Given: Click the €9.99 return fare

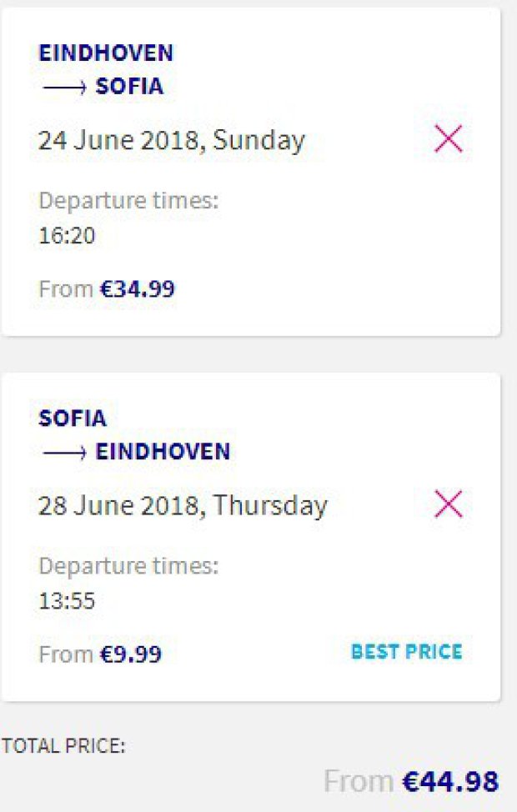Looking at the screenshot, I should click(131, 654).
